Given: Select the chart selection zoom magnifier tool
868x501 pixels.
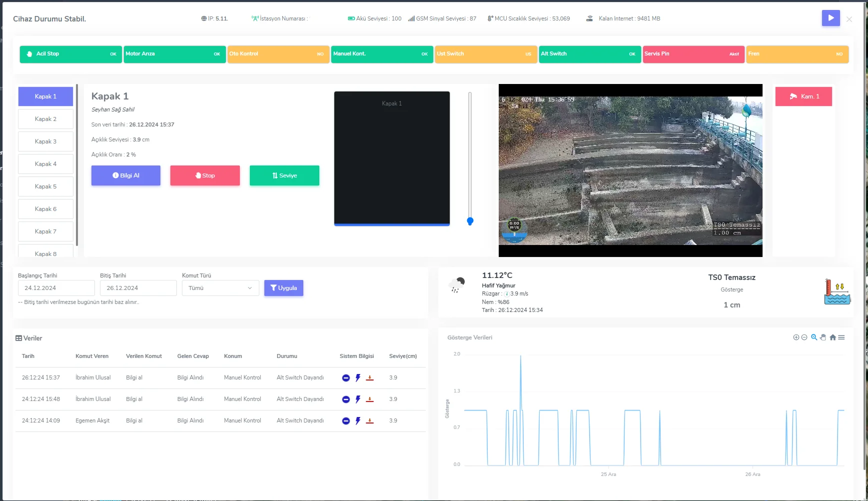Looking at the screenshot, I should (814, 337).
